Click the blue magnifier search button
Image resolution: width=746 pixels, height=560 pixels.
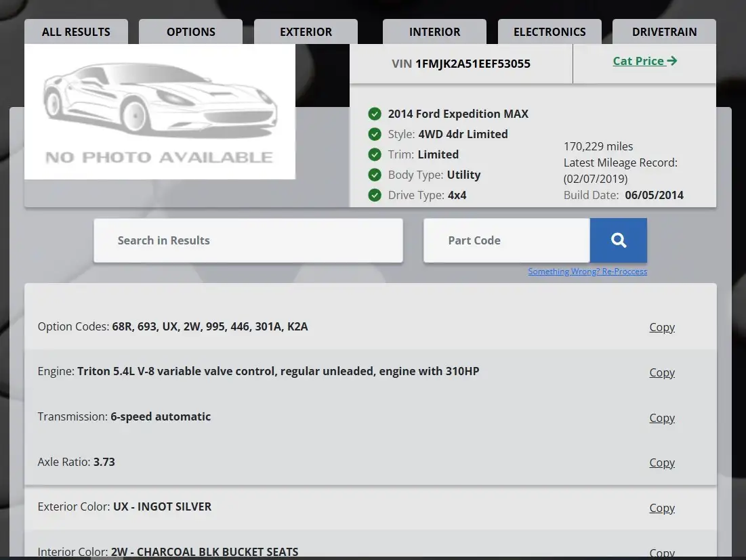(x=618, y=240)
